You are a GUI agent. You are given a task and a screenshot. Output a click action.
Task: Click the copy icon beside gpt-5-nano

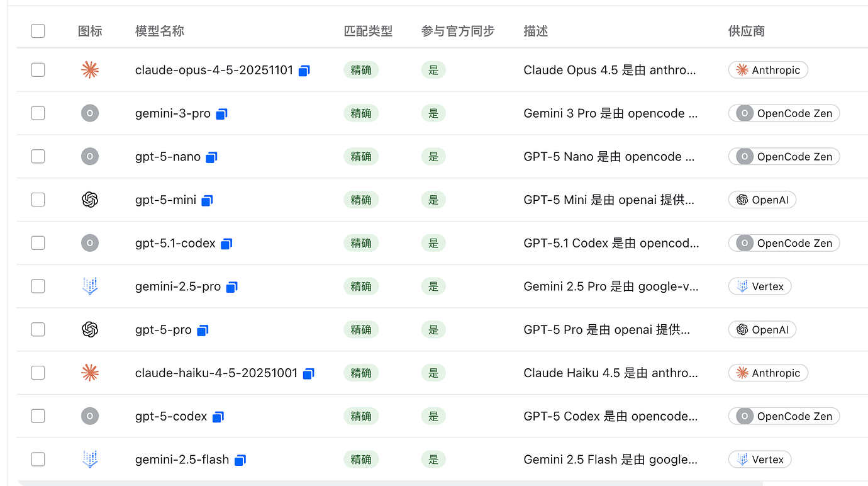point(211,157)
